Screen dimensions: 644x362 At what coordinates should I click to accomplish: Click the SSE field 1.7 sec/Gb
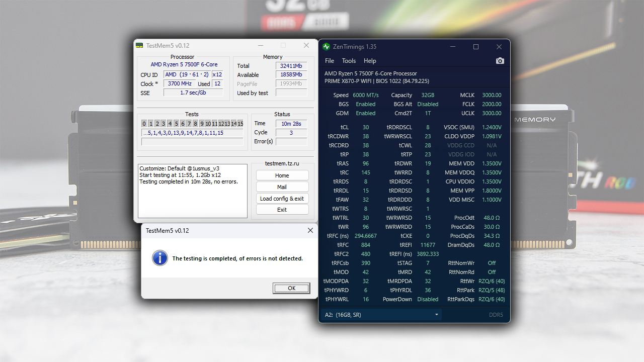[193, 93]
